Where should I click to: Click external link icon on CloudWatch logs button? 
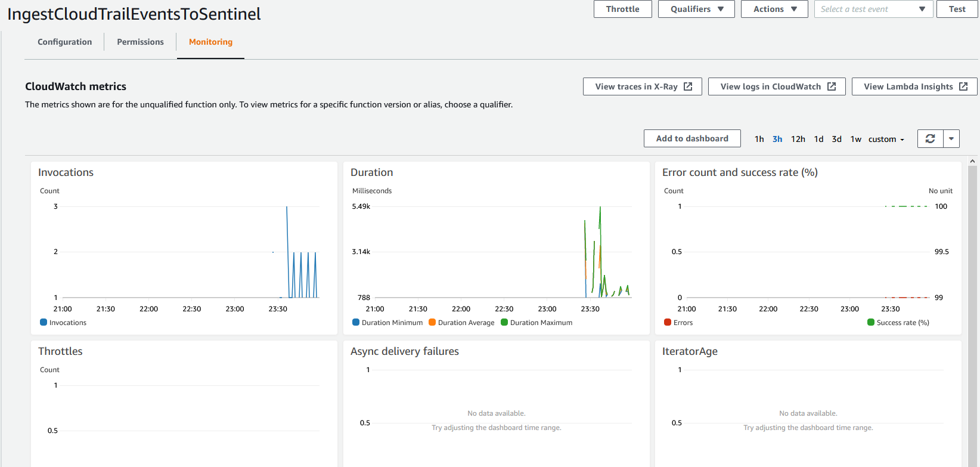[832, 86]
